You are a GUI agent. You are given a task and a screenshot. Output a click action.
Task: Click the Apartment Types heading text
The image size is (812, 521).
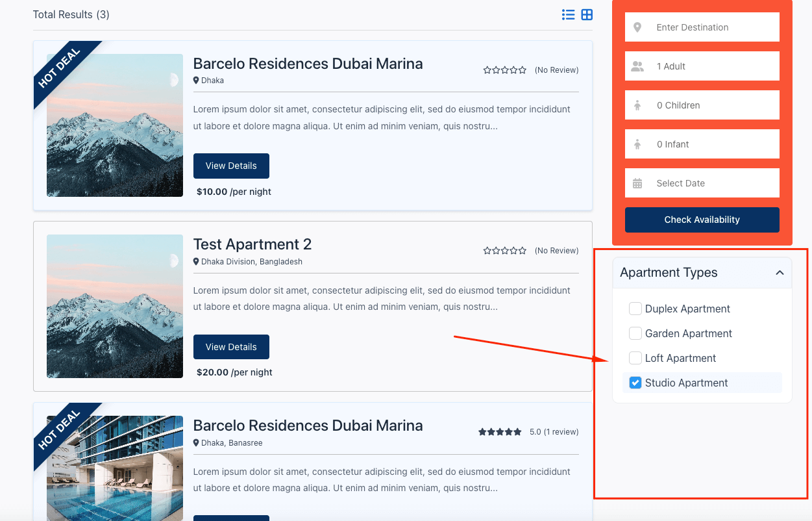coord(669,273)
